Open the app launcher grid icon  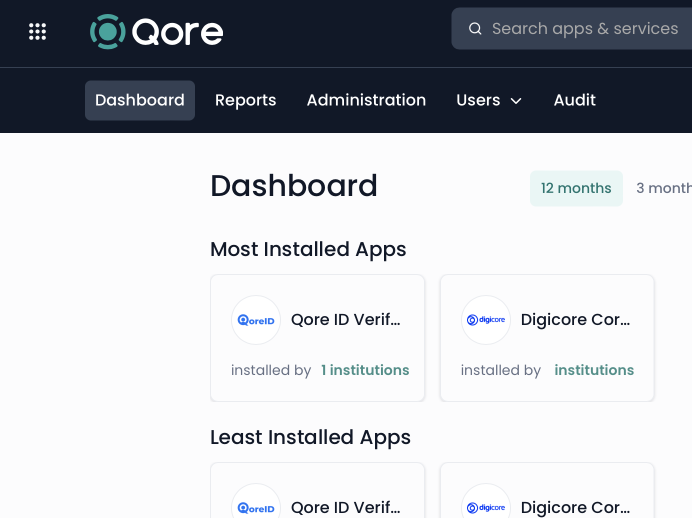[x=38, y=31]
